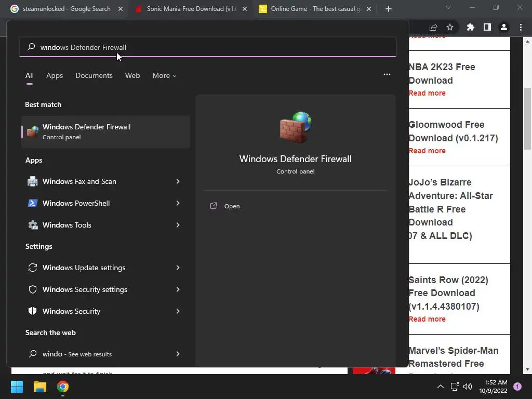
Task: Click the large firewall brick wall icon
Action: (x=296, y=127)
